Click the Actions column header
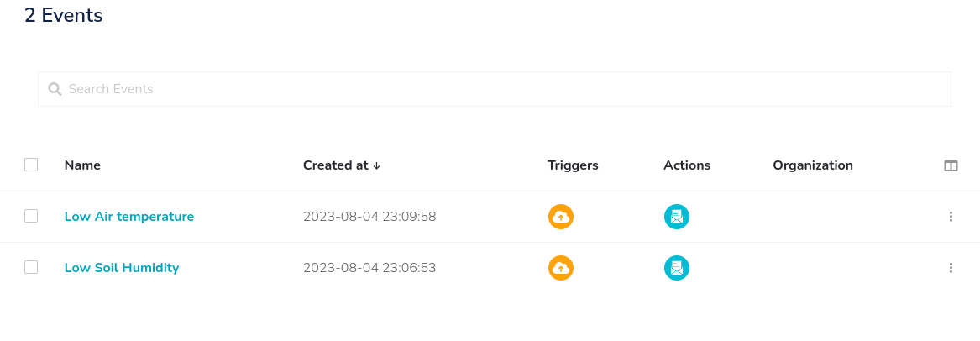The width and height of the screenshot is (980, 341). [687, 165]
